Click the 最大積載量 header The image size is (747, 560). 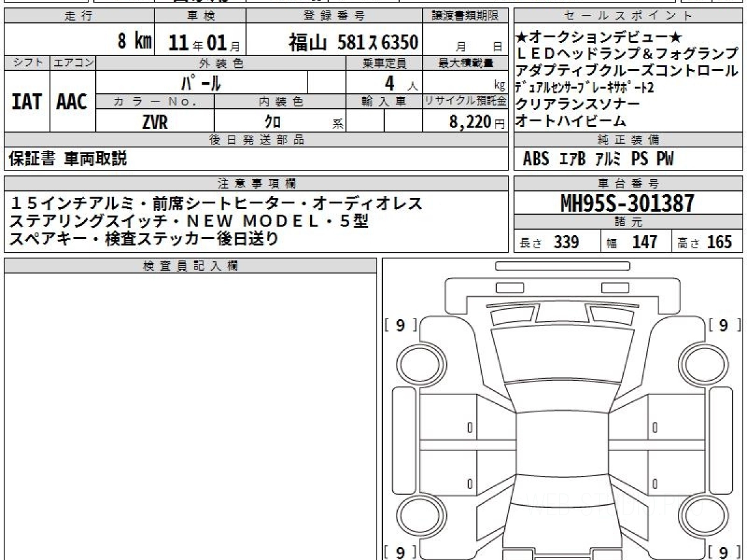click(466, 63)
